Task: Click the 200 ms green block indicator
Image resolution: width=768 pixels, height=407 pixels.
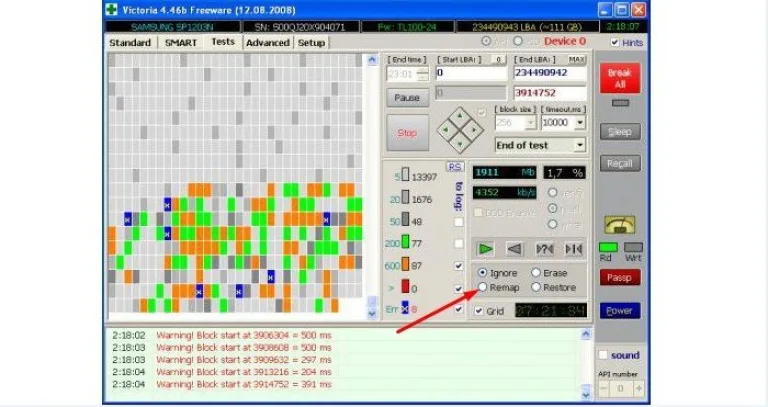Action: pos(405,241)
